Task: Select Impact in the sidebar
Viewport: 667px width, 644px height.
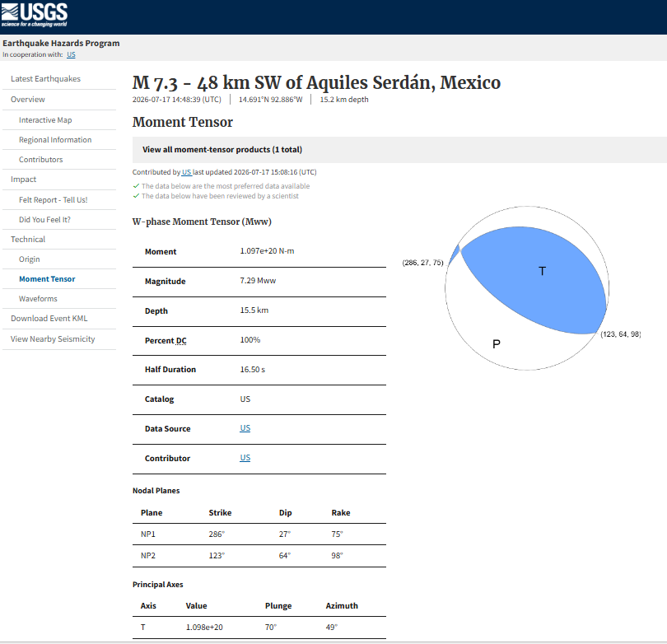Action: pos(23,179)
